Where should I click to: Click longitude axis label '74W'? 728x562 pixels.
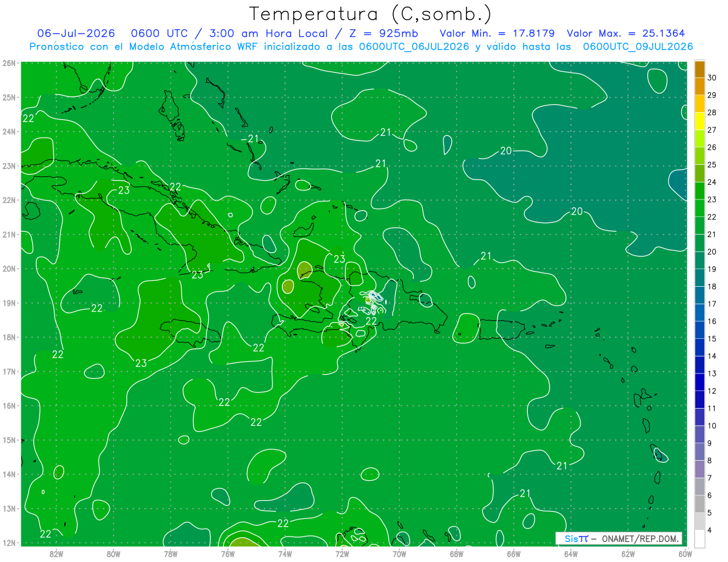point(285,554)
